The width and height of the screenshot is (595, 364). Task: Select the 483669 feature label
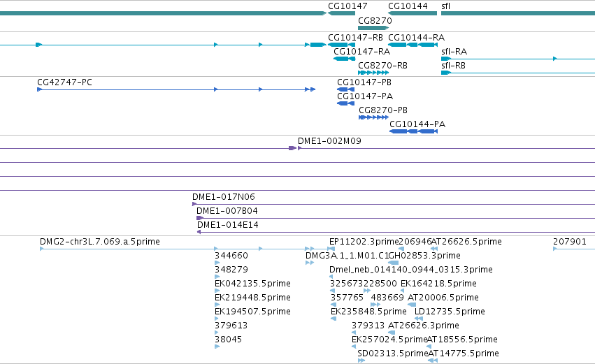click(x=387, y=298)
